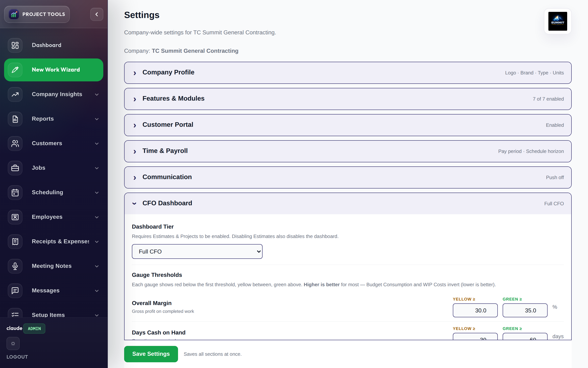Open New Work Wizard menu item
This screenshot has height=368, width=588.
click(x=54, y=70)
